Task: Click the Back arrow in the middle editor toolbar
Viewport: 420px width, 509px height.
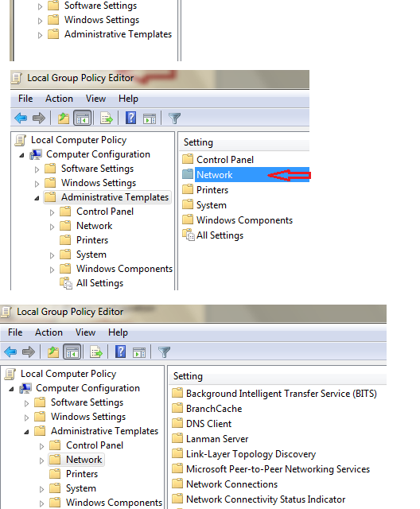Action: 21,118
